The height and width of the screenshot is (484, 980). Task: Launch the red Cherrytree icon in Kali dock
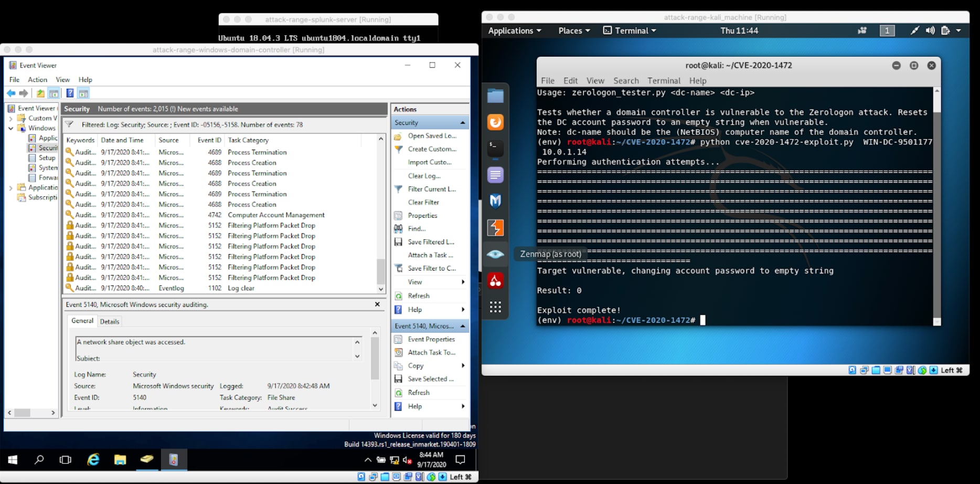point(495,281)
